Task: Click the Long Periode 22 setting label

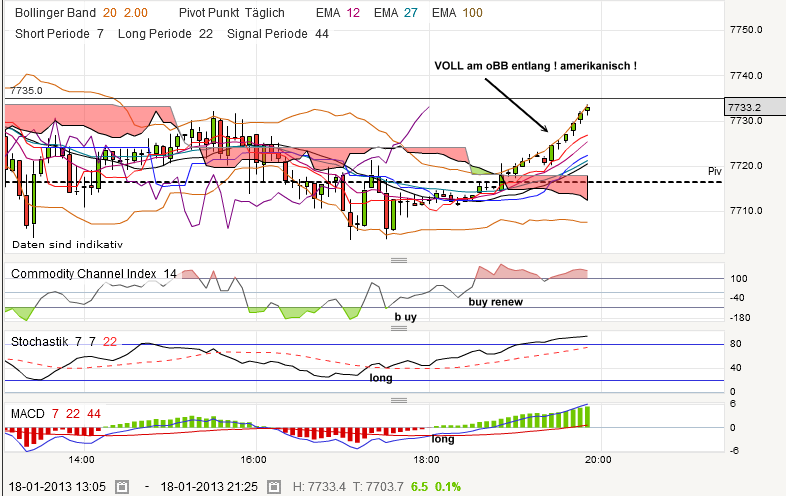Action: [x=165, y=34]
